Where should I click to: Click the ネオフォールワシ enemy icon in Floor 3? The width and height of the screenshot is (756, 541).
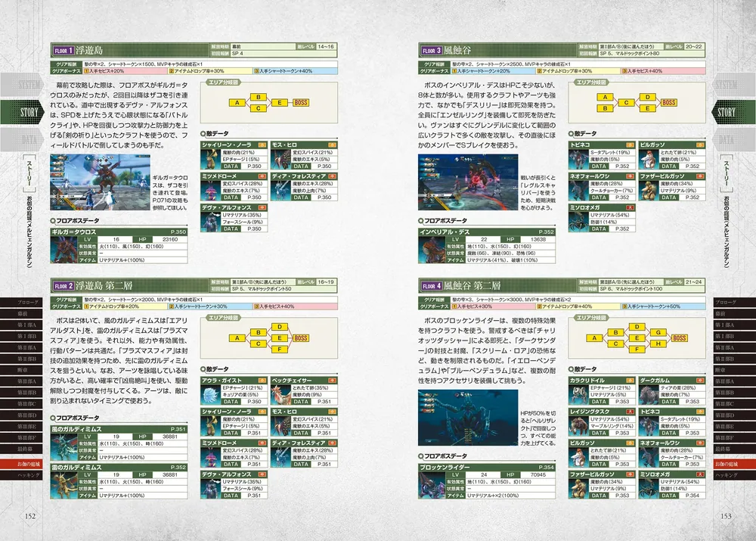coord(578,190)
